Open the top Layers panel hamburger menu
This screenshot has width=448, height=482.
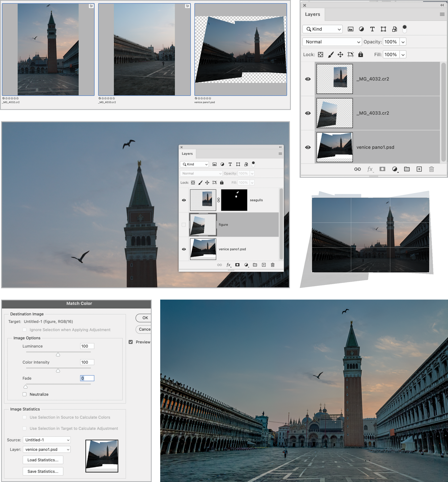tap(442, 14)
